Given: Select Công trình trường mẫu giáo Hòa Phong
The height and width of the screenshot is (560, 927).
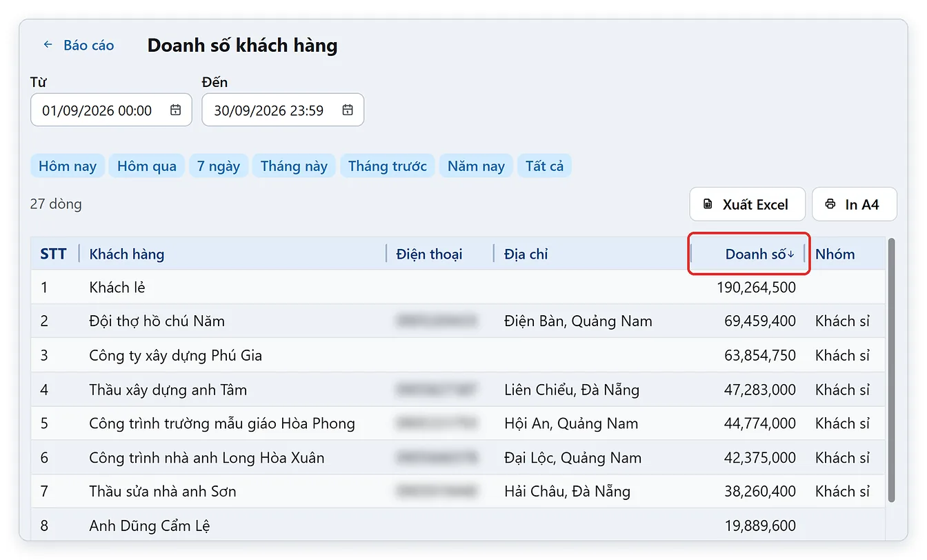Looking at the screenshot, I should pyautogui.click(x=458, y=423).
